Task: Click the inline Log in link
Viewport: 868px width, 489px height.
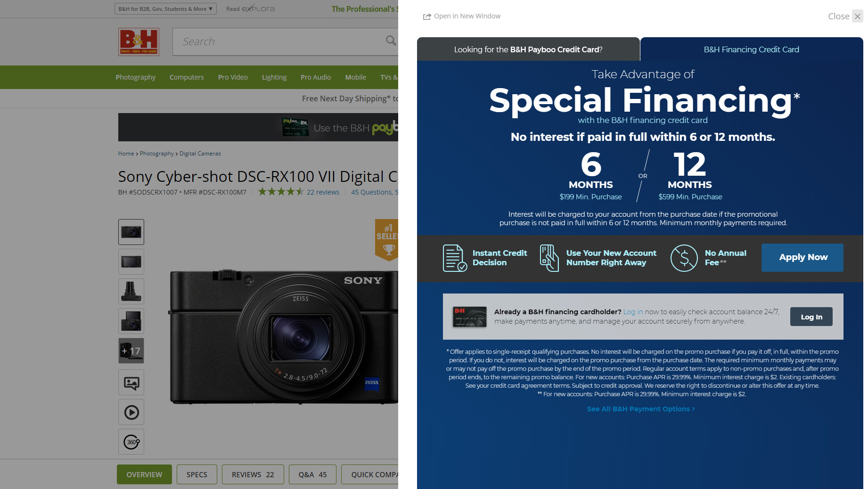Action: tap(633, 312)
